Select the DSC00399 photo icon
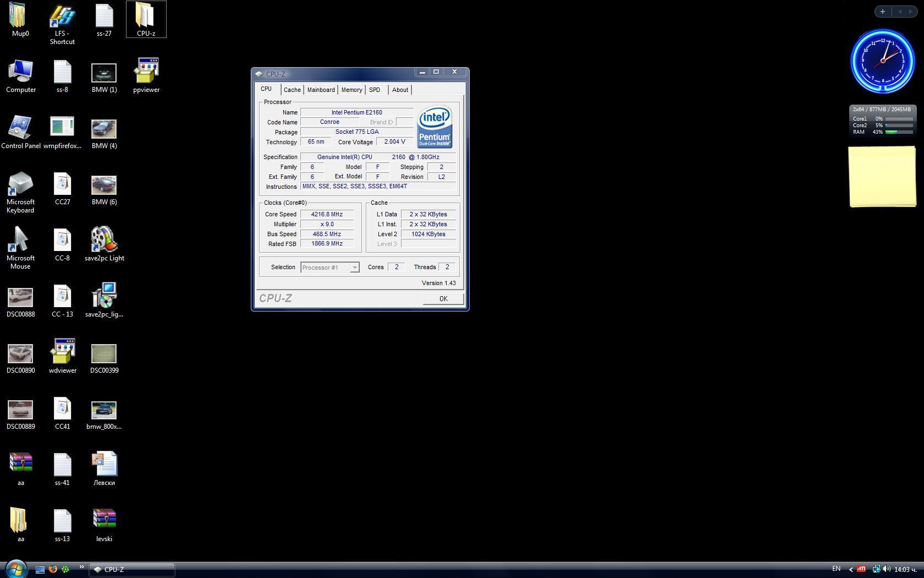The image size is (924, 578). tap(104, 353)
